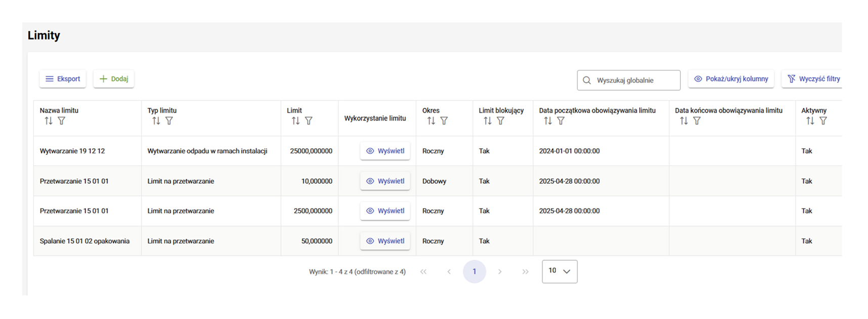Open filter menu for Nazwa limitu

[62, 121]
